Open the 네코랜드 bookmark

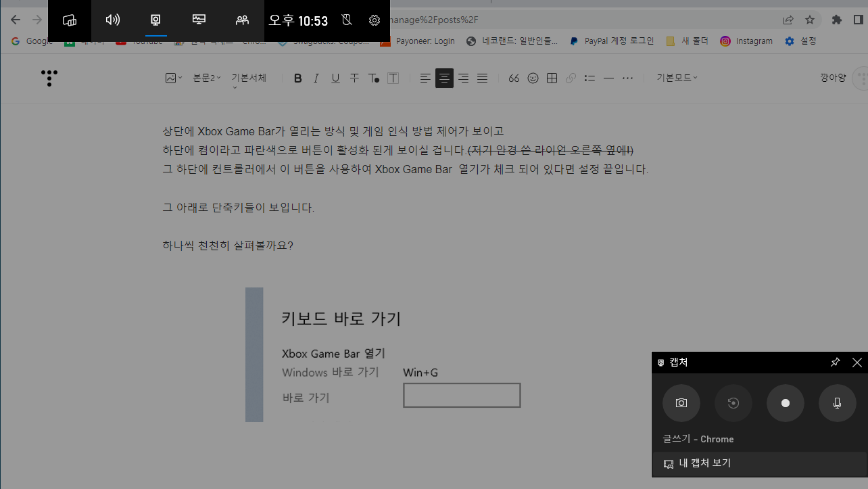(x=512, y=41)
